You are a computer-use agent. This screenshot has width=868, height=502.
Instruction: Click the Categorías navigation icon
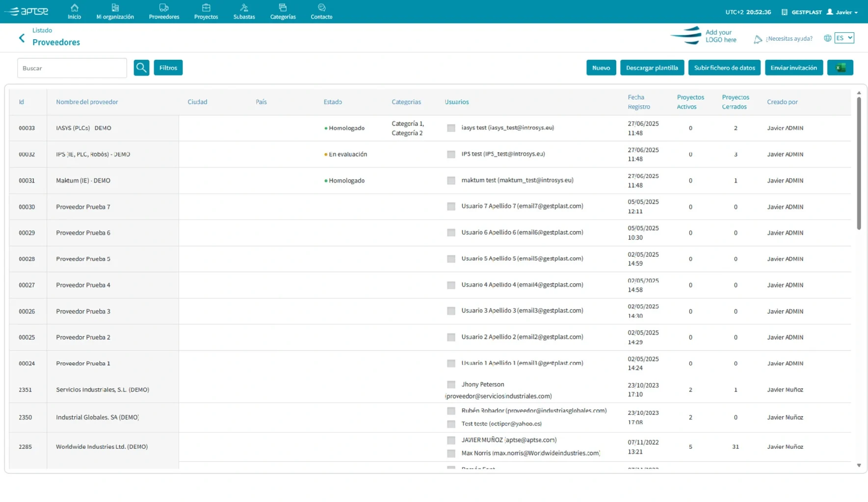coord(283,8)
